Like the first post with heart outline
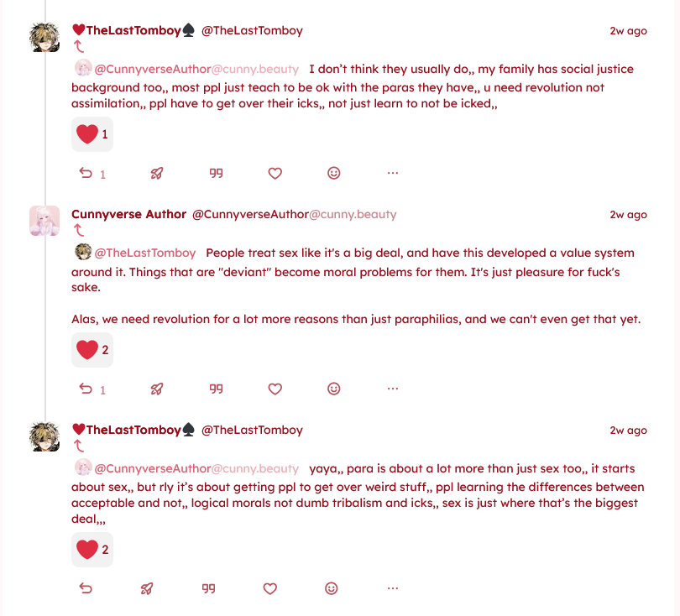680x616 pixels. [x=275, y=173]
